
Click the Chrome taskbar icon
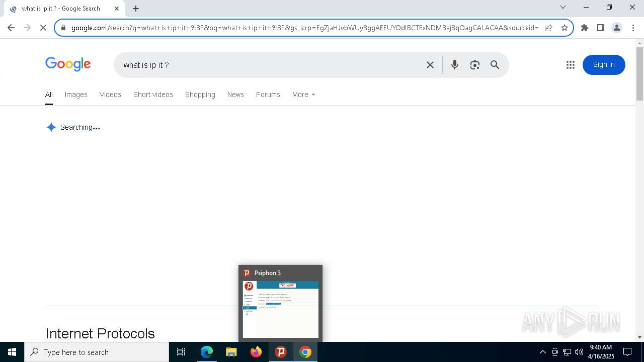tap(305, 352)
